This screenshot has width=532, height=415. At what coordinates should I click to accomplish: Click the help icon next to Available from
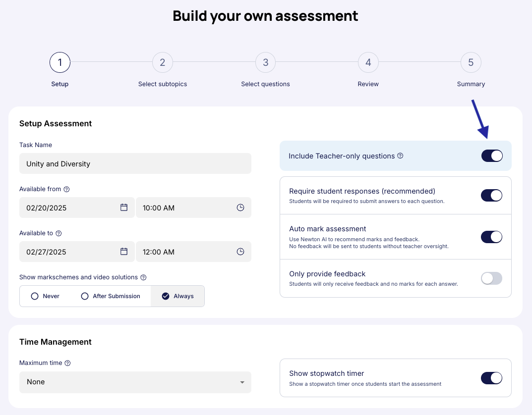pos(67,189)
